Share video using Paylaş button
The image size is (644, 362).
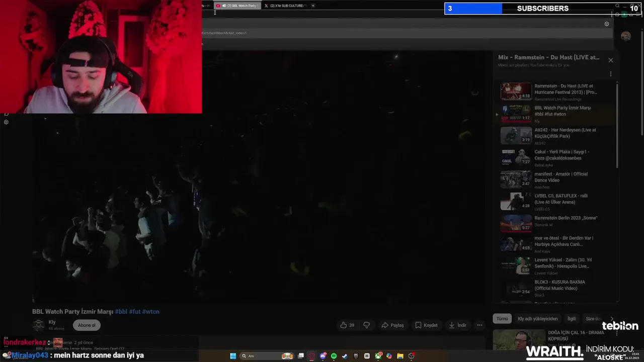(392, 325)
